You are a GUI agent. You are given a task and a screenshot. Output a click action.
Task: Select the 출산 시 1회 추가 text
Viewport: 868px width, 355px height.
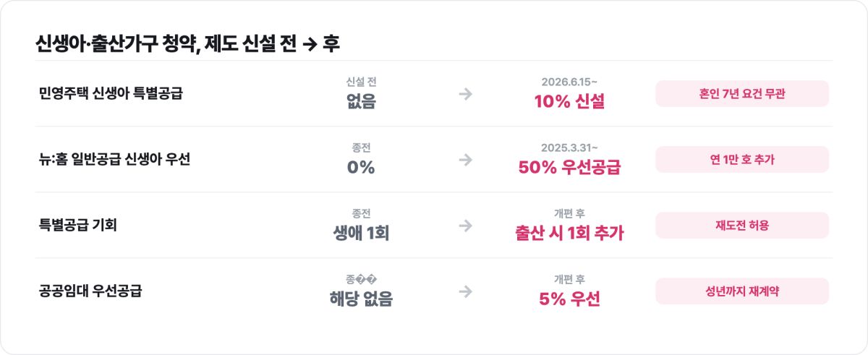tap(569, 234)
